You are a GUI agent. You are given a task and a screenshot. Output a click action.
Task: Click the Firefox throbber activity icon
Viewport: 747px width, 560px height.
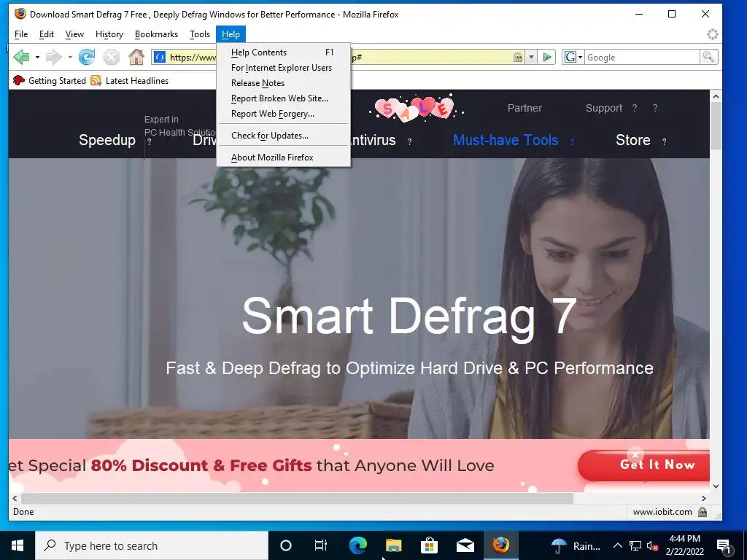[712, 34]
